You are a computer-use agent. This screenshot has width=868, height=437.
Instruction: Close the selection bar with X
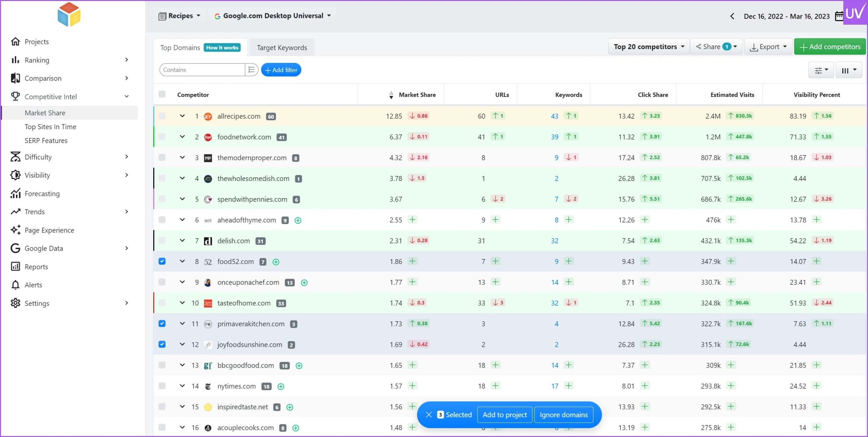pyautogui.click(x=429, y=415)
